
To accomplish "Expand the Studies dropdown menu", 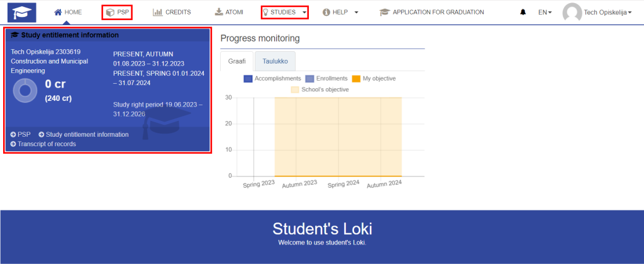I will [x=304, y=13].
